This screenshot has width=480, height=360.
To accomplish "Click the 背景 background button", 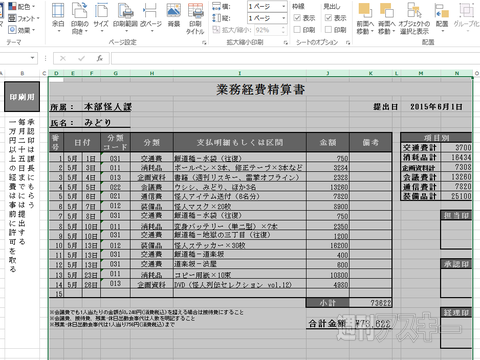I will pyautogui.click(x=174, y=15).
